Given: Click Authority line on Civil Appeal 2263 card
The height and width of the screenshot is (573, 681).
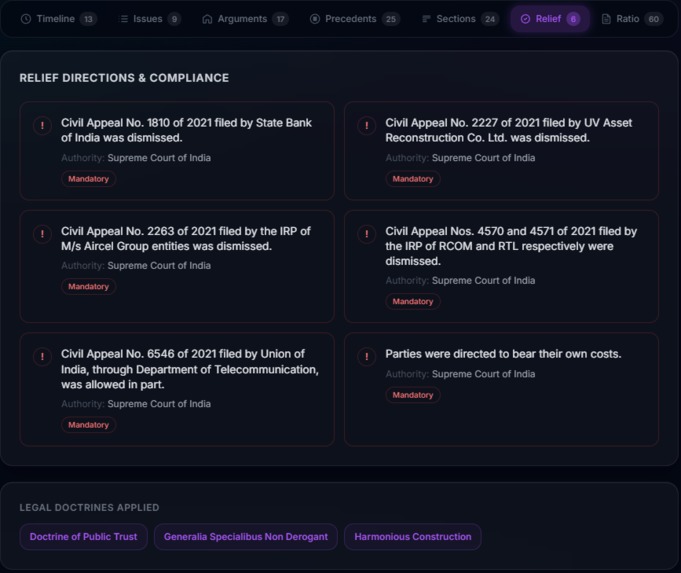Looking at the screenshot, I should (136, 265).
